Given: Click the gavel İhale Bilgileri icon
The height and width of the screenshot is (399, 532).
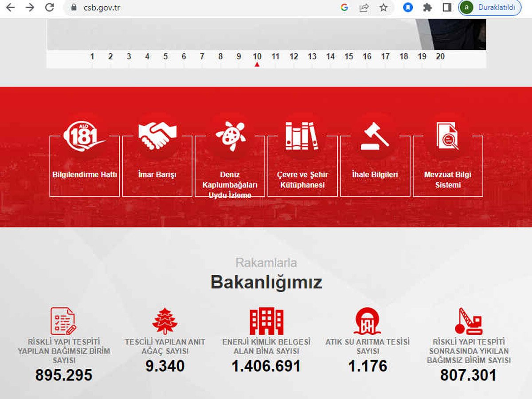Looking at the screenshot, I should [375, 136].
